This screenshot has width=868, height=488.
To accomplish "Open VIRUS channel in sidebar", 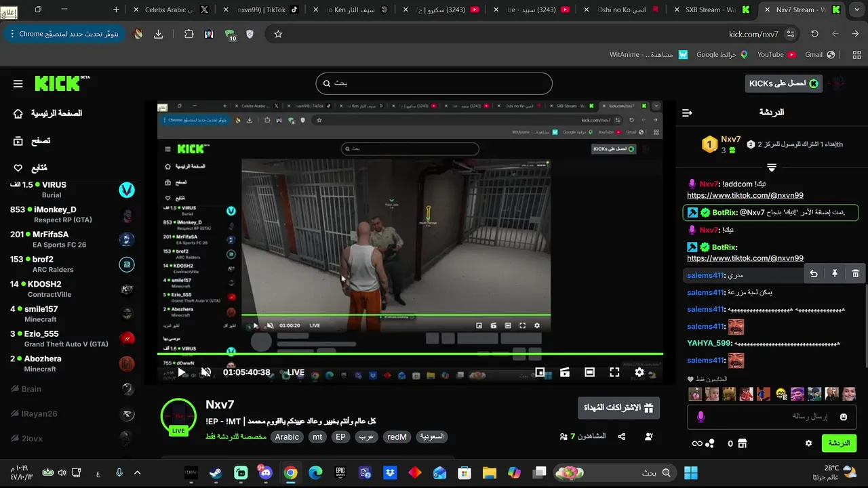I will (x=71, y=190).
